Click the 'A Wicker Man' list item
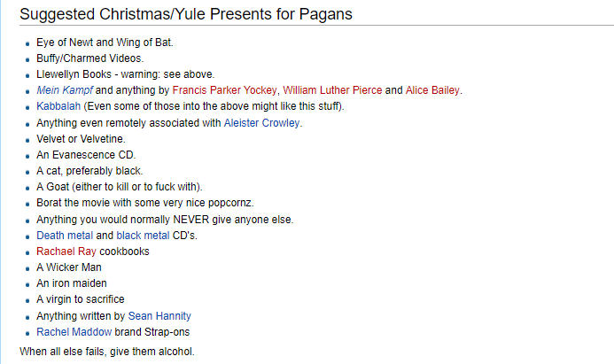 pyautogui.click(x=69, y=267)
